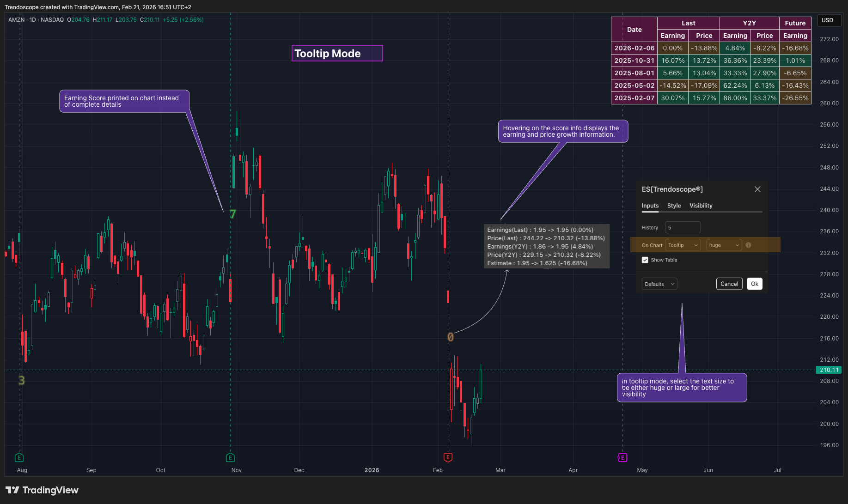
Task: Click the -13.88% price cell
Action: coord(704,48)
